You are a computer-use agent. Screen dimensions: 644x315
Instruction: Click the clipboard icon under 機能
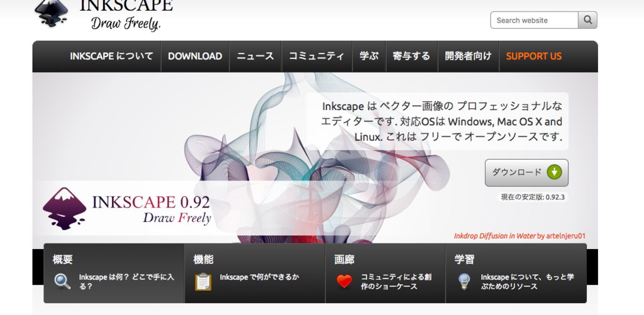(203, 282)
